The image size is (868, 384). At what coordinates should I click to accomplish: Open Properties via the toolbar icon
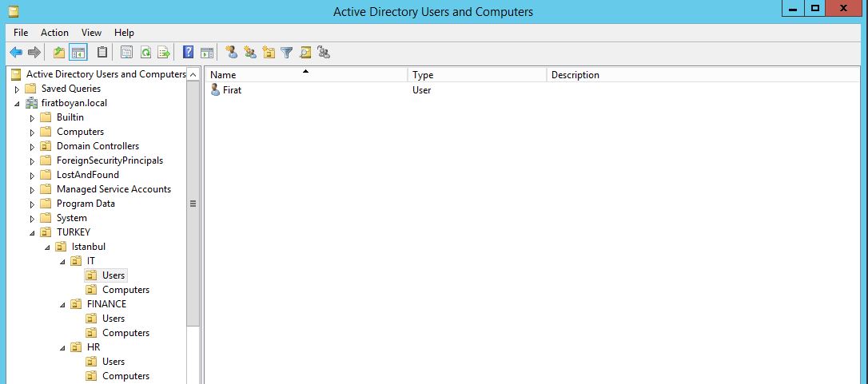tap(127, 53)
